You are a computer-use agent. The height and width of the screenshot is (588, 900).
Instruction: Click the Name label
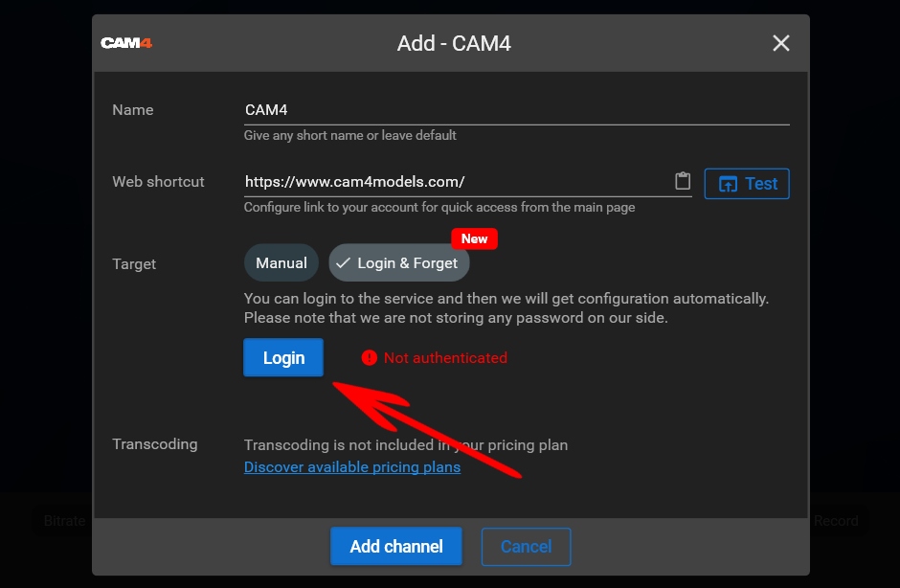133,110
